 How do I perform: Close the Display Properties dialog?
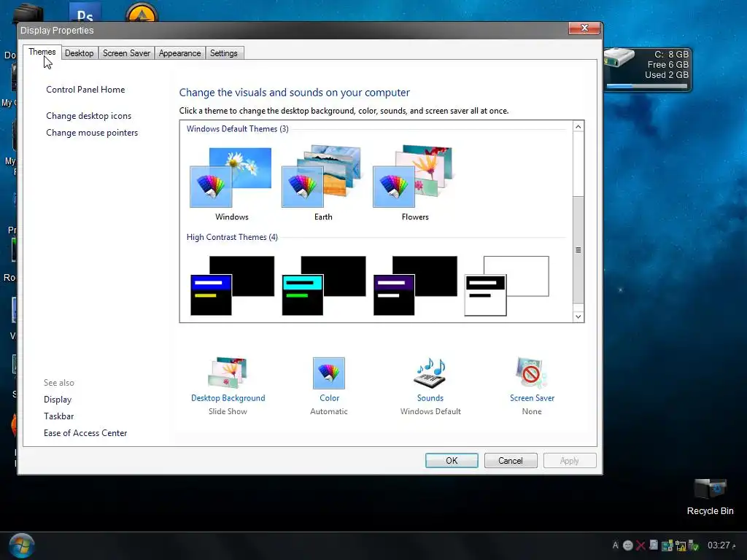click(x=584, y=28)
